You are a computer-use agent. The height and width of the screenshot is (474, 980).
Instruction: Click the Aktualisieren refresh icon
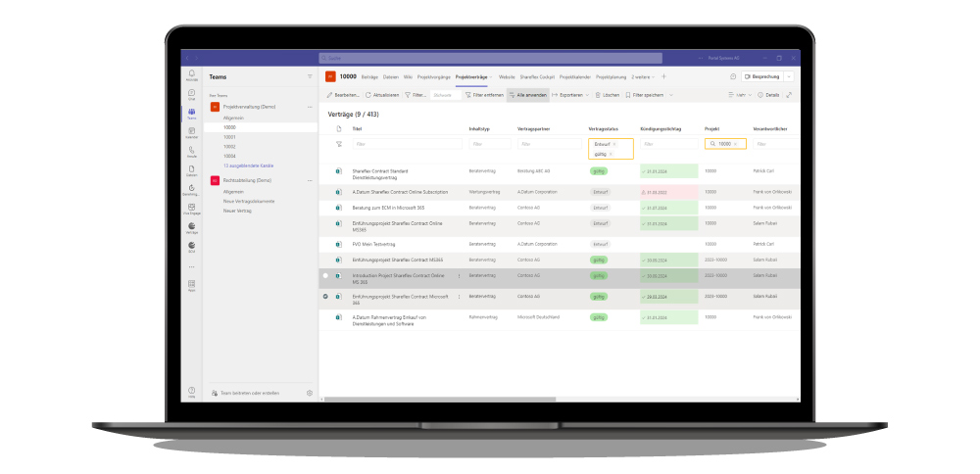tap(368, 95)
